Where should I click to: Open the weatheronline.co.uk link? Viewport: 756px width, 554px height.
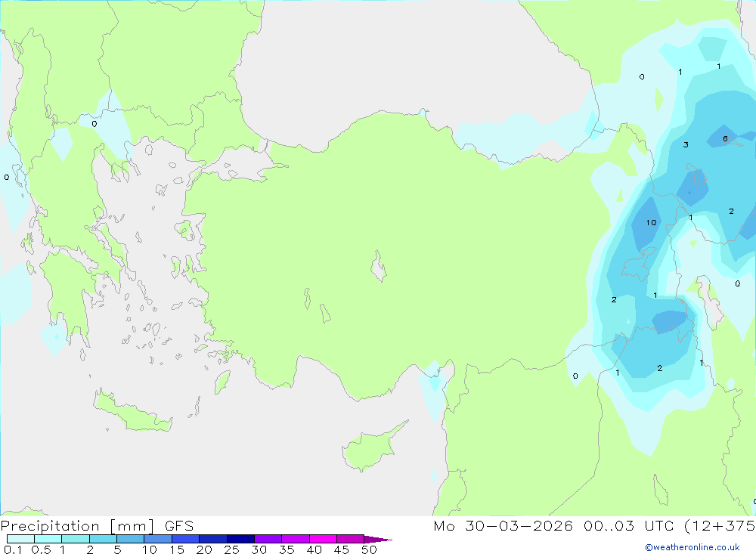(692, 547)
